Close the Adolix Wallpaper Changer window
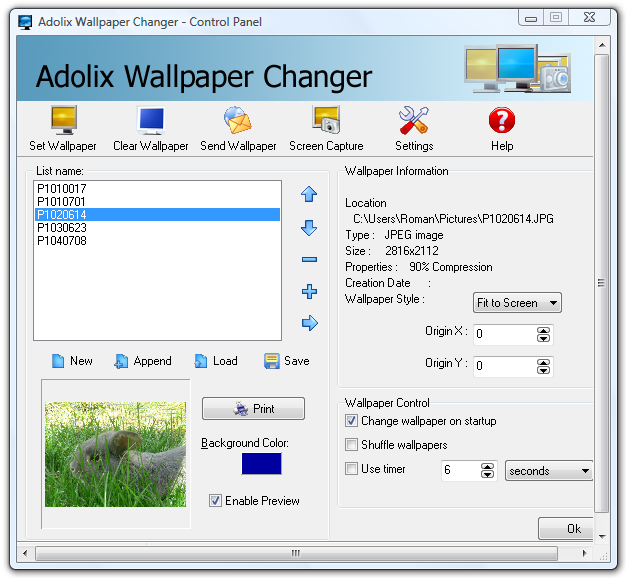The image size is (626, 578). pos(589,18)
